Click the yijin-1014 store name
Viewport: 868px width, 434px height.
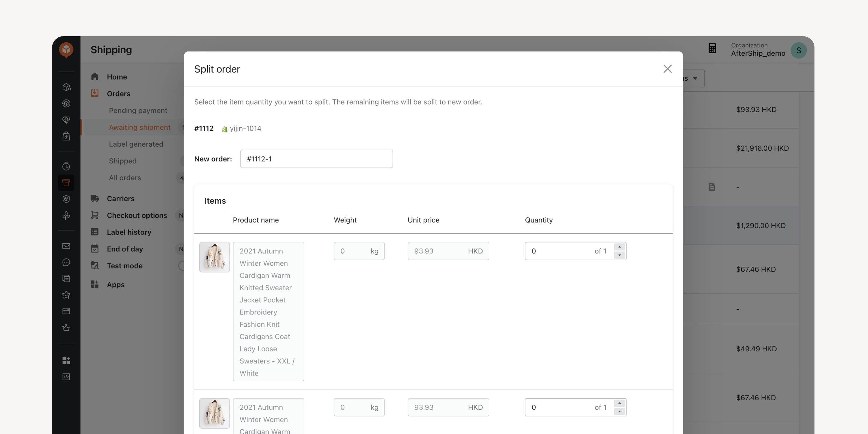coord(245,128)
